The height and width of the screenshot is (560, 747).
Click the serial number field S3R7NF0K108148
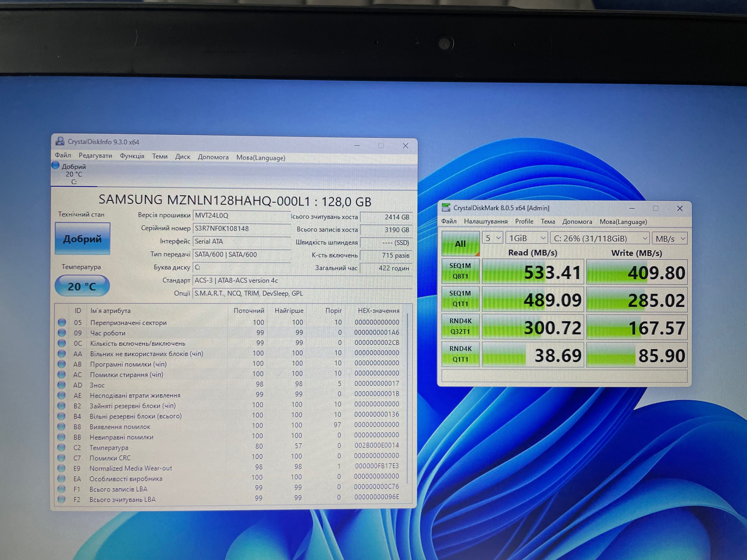(x=241, y=229)
